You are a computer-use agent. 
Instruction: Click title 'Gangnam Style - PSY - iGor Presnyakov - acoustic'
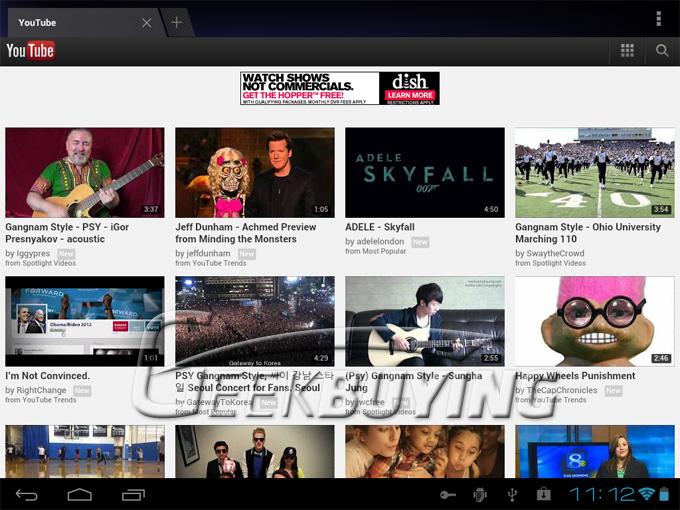[67, 233]
